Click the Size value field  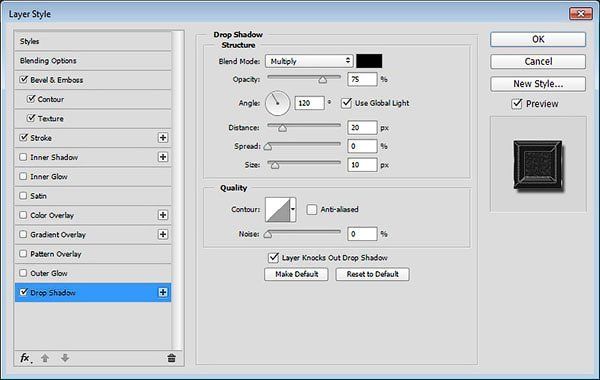[362, 165]
